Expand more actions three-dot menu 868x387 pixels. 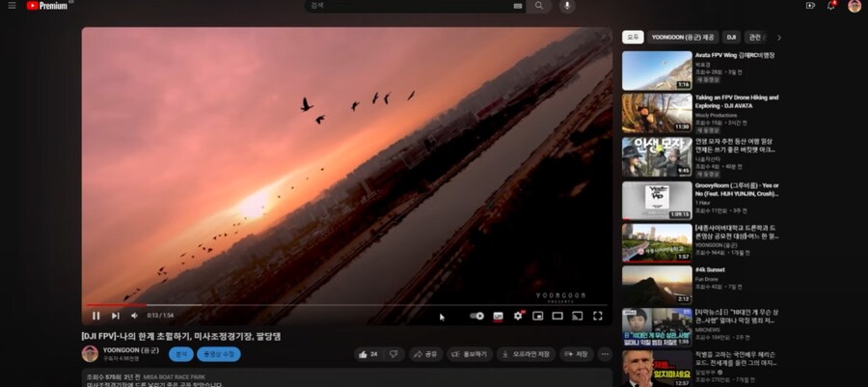point(605,354)
